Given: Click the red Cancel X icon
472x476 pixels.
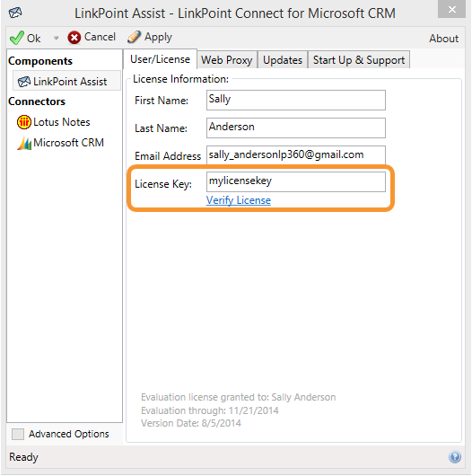Looking at the screenshot, I should pyautogui.click(x=74, y=38).
